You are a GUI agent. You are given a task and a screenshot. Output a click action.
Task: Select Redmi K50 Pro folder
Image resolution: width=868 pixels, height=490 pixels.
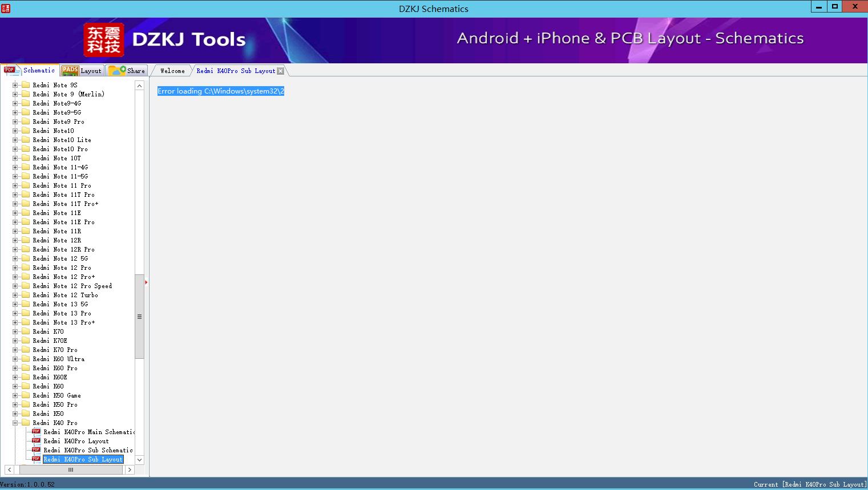tap(55, 404)
